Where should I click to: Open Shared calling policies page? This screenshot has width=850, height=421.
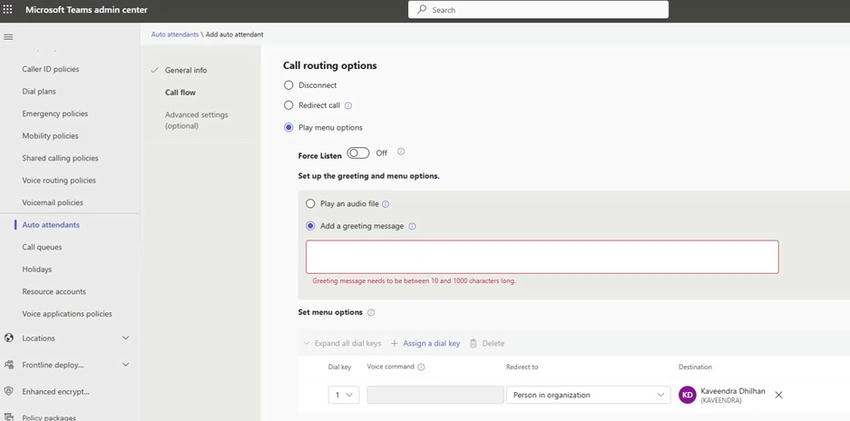(60, 158)
